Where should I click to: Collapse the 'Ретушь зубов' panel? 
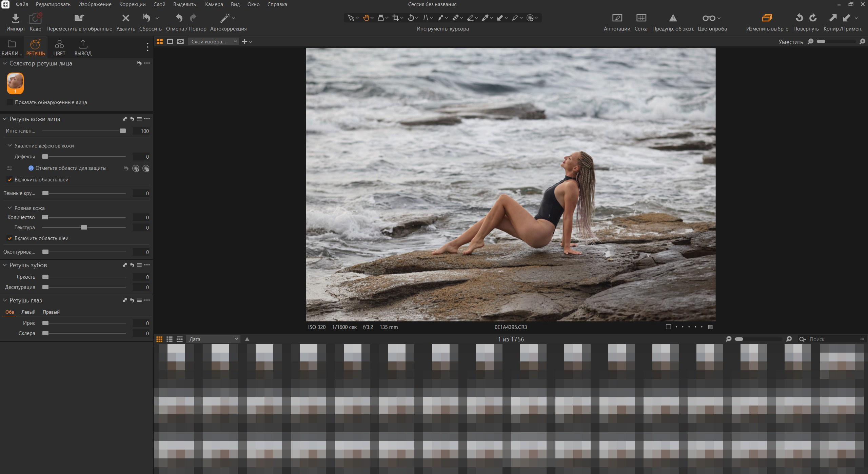(5, 265)
